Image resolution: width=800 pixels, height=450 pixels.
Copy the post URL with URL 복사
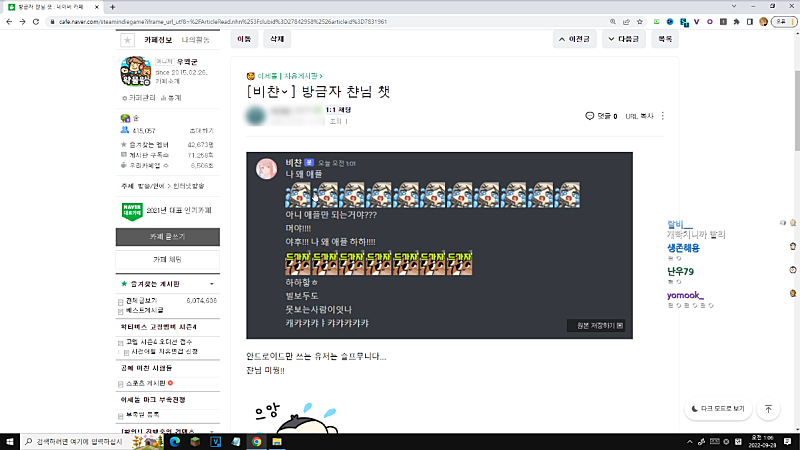pos(639,116)
